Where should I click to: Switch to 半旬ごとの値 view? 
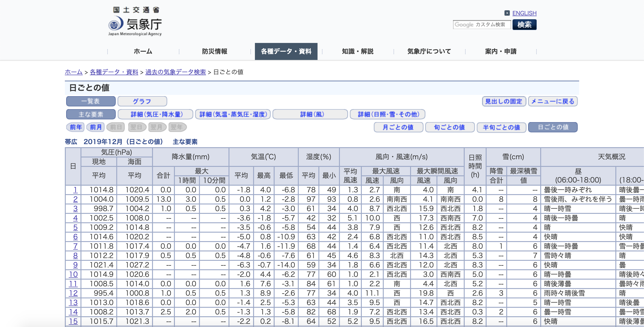point(501,127)
